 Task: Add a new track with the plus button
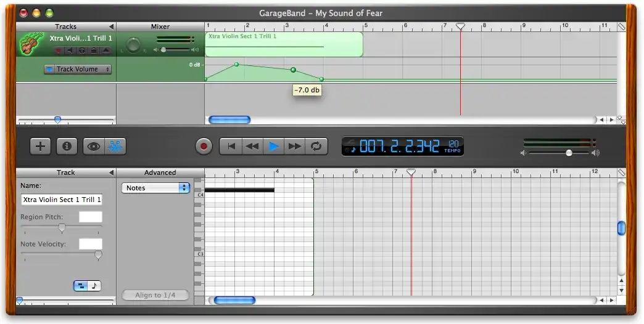(41, 146)
